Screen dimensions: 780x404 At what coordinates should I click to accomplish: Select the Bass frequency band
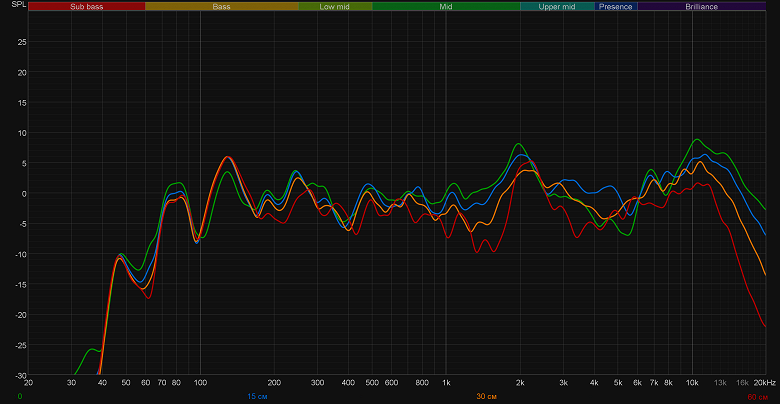221,6
